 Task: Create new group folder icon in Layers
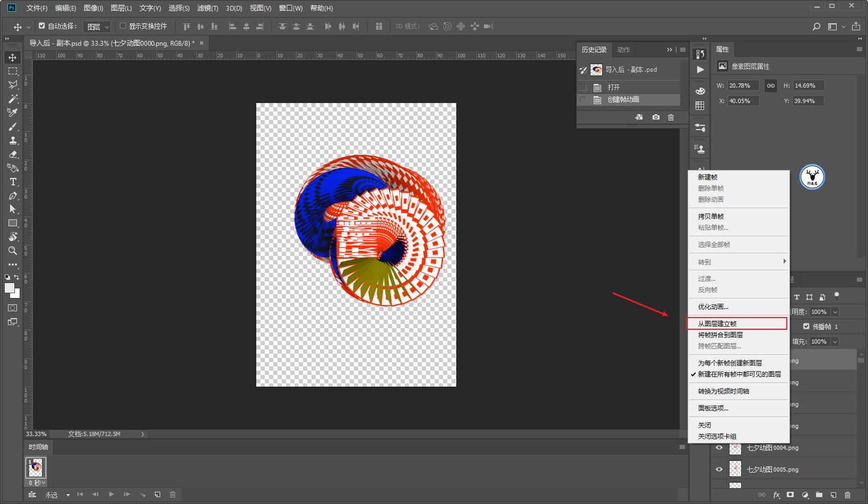819,494
